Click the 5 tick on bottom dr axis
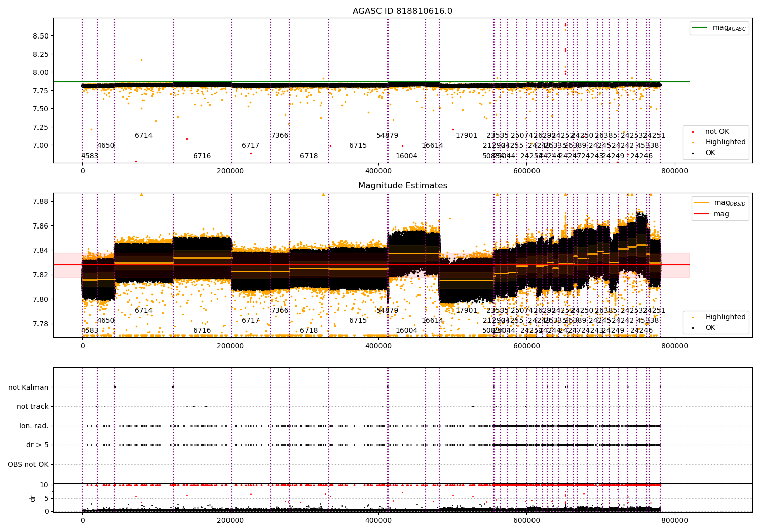This screenshot has width=760, height=532. click(47, 498)
